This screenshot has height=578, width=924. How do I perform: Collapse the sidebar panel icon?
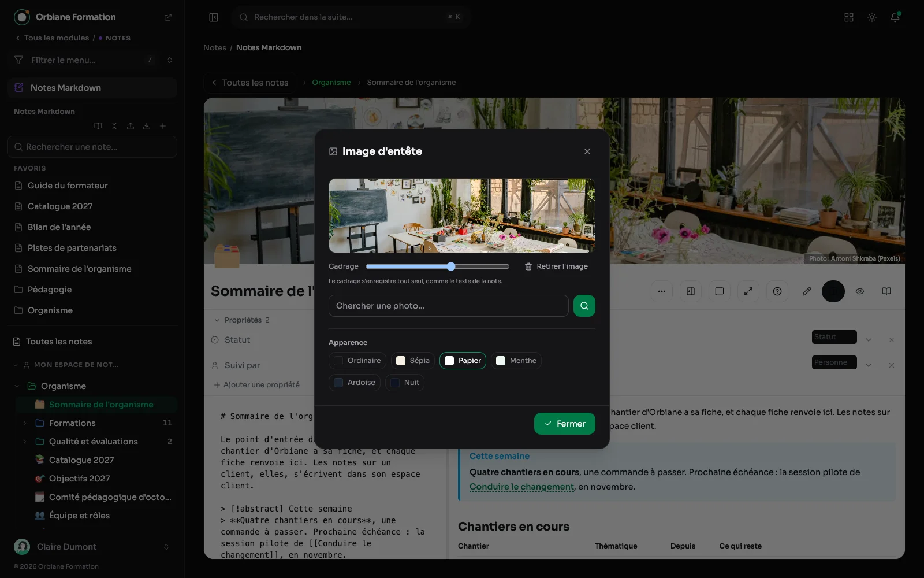pos(214,17)
